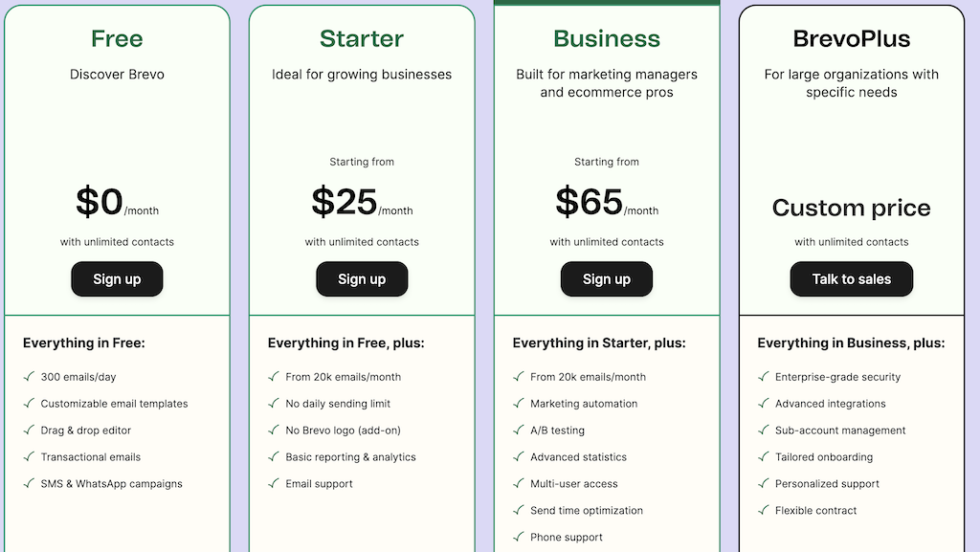This screenshot has height=552, width=980.
Task: Select the checkmark next to A/B testing
Action: pyautogui.click(x=518, y=431)
